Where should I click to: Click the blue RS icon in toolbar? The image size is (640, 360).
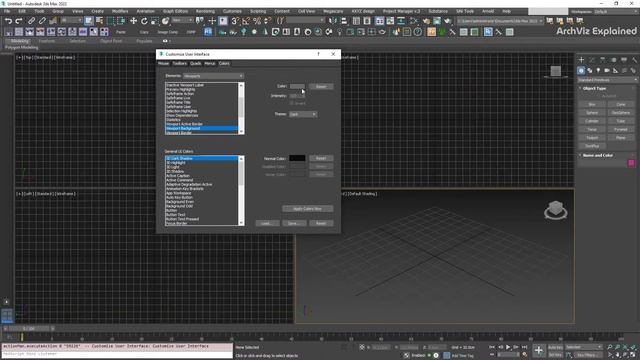pyautogui.click(x=208, y=31)
